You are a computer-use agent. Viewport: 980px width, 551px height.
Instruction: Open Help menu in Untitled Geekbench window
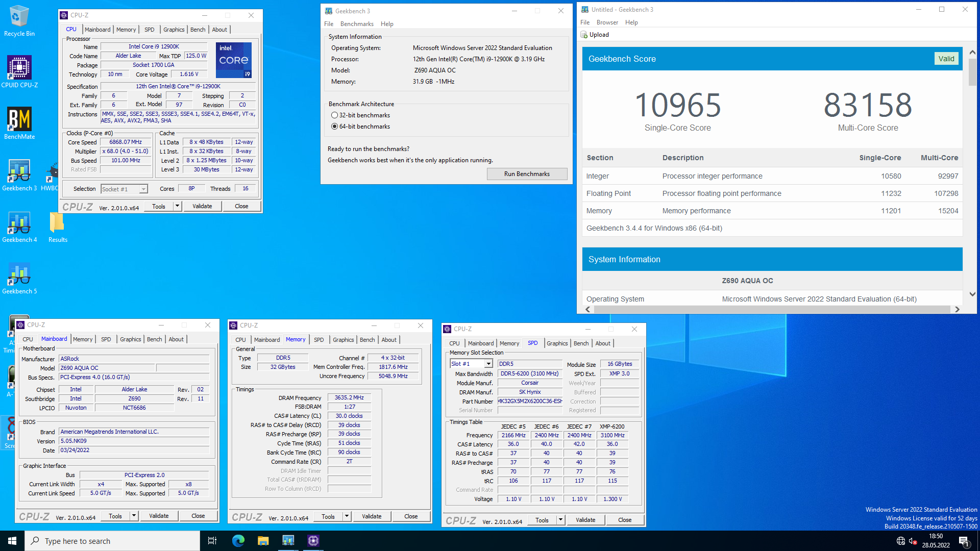(631, 22)
